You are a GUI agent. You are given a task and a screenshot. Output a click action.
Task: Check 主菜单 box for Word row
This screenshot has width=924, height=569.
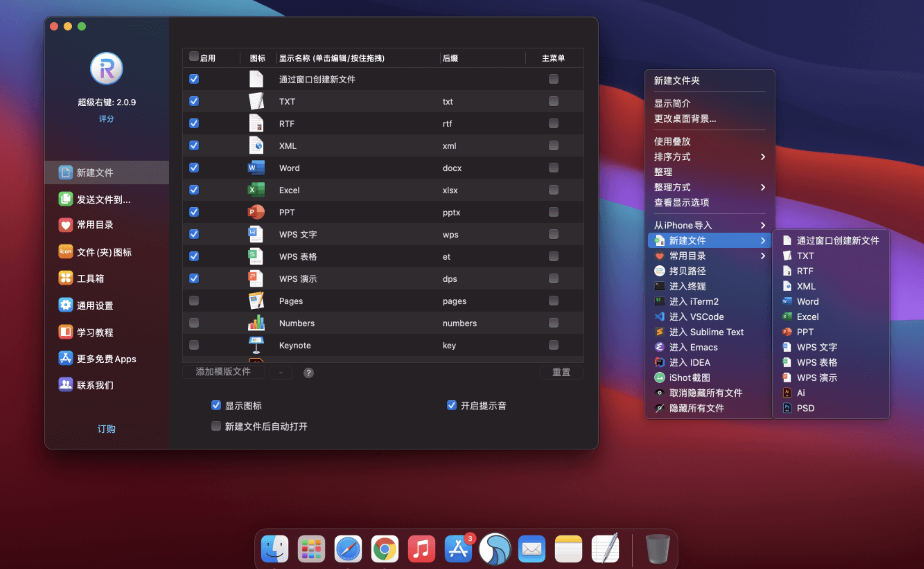click(553, 168)
